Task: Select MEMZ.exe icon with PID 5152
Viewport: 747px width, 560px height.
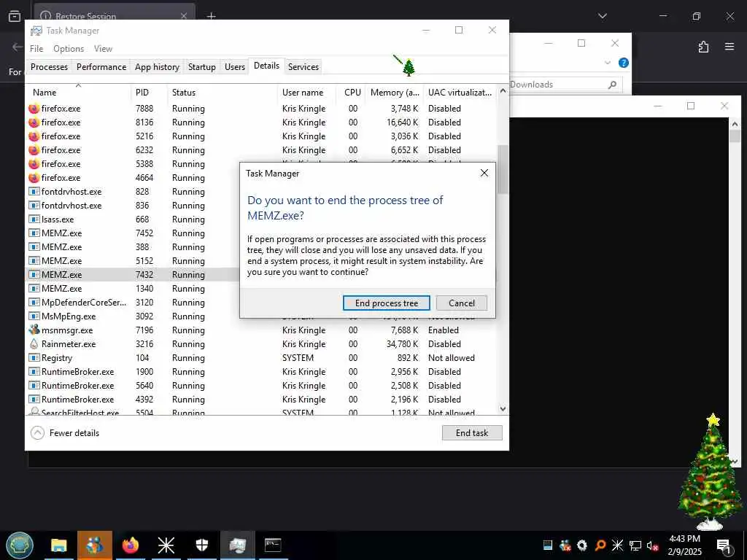Action: coord(34,260)
